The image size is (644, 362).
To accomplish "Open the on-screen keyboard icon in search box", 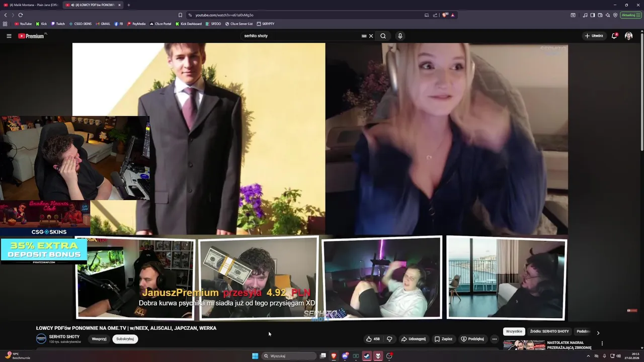I will 364,36.
